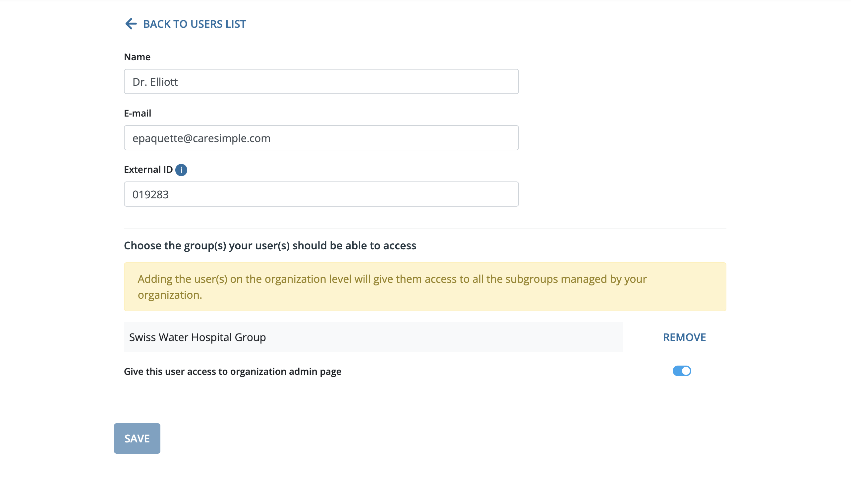Select the External ID field showing 019283
The image size is (851, 504).
[321, 194]
